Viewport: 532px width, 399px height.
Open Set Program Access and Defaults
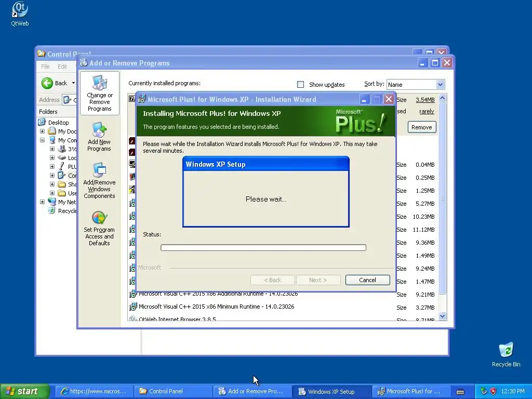click(x=99, y=229)
